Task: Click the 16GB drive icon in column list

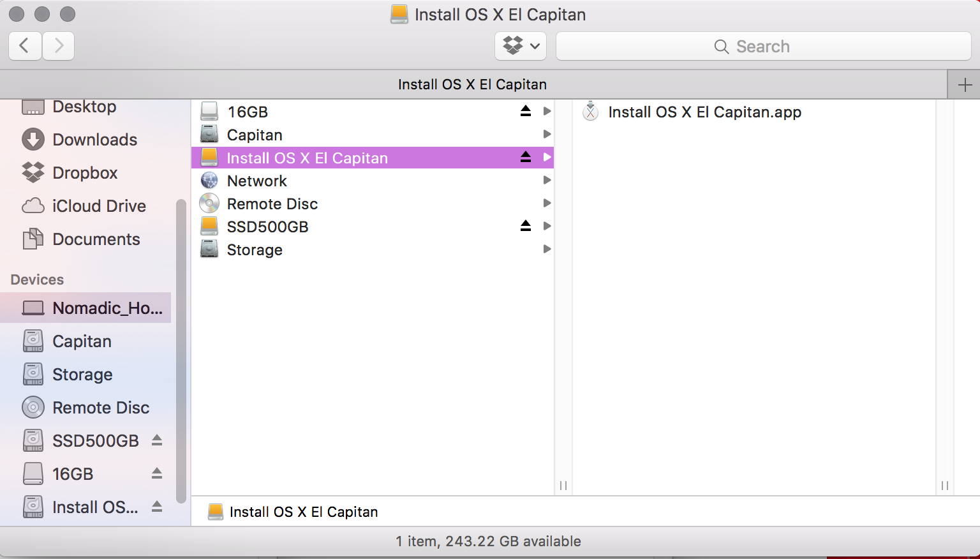Action: click(209, 112)
